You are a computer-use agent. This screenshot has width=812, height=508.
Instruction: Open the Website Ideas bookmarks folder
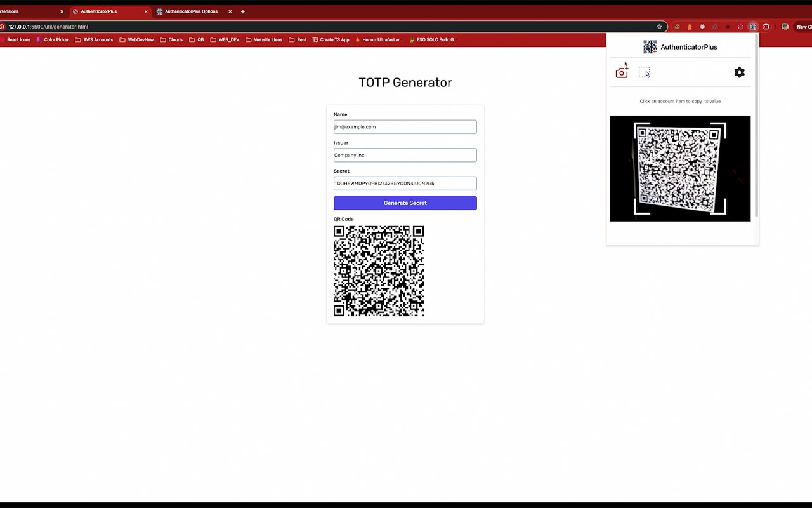pyautogui.click(x=264, y=39)
